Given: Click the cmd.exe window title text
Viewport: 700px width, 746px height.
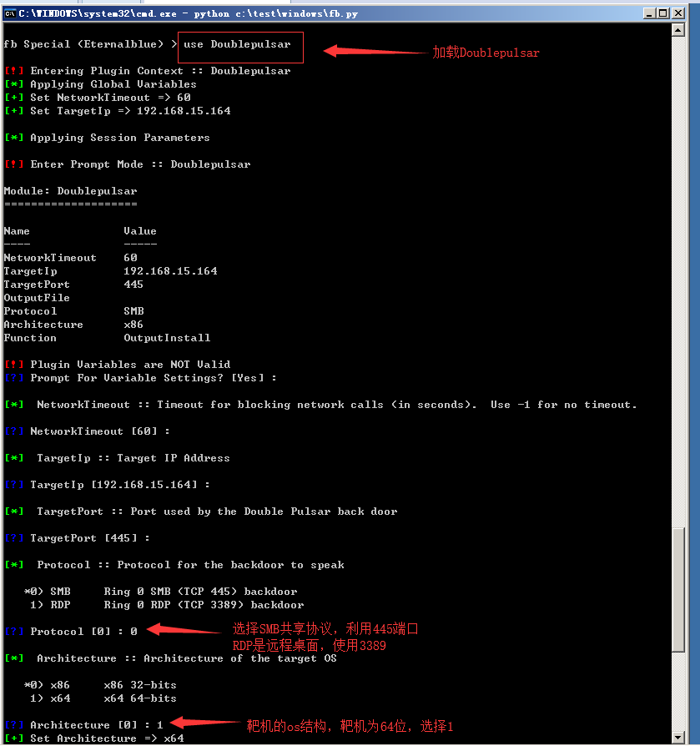Looking at the screenshot, I should (x=189, y=14).
